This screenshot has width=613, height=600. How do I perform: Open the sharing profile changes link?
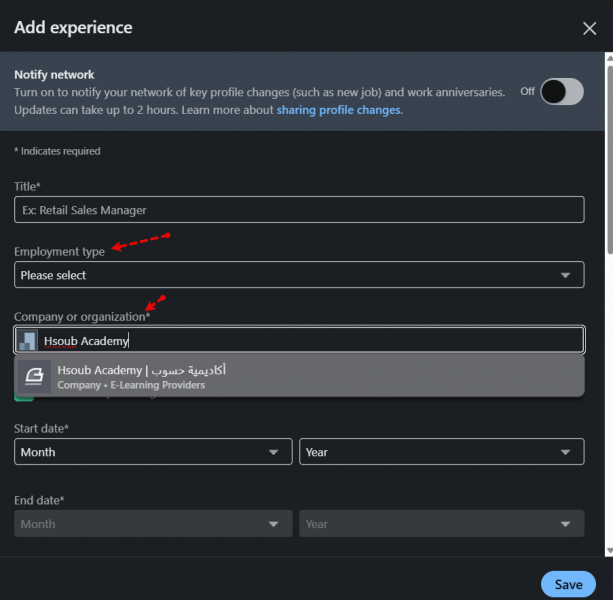point(339,110)
